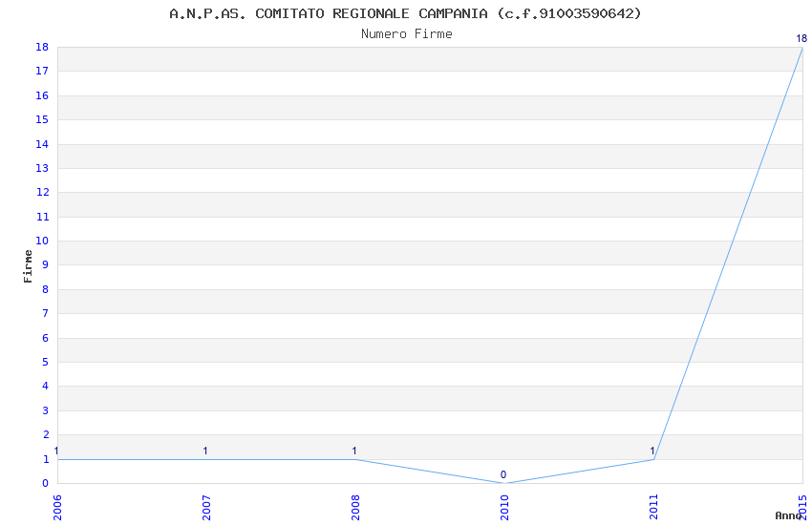Click y-axis tick value 13

[42, 168]
